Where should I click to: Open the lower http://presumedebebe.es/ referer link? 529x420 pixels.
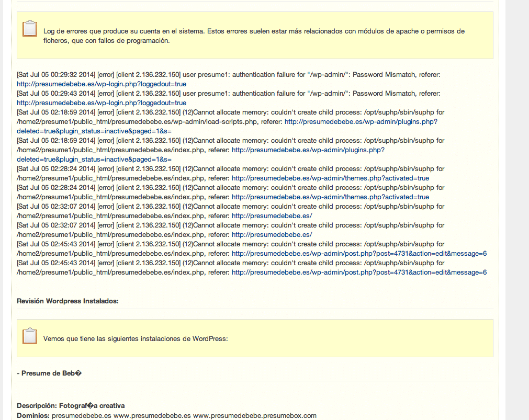pyautogui.click(x=272, y=235)
